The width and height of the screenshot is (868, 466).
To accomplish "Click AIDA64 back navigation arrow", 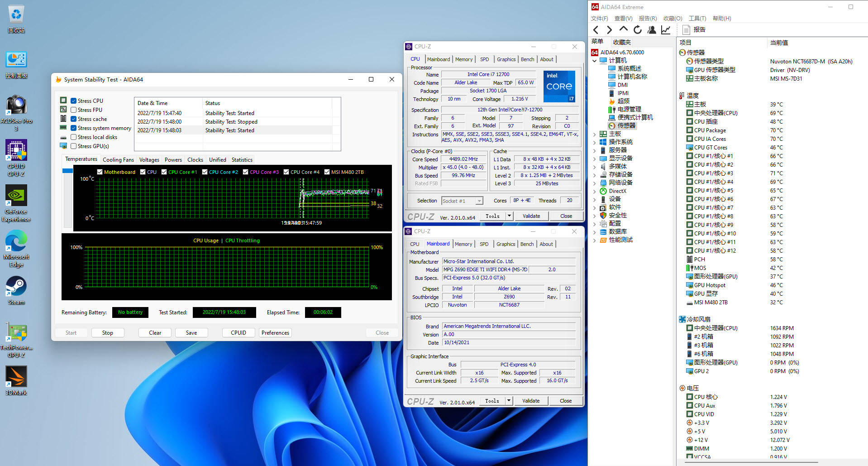I will (x=596, y=30).
